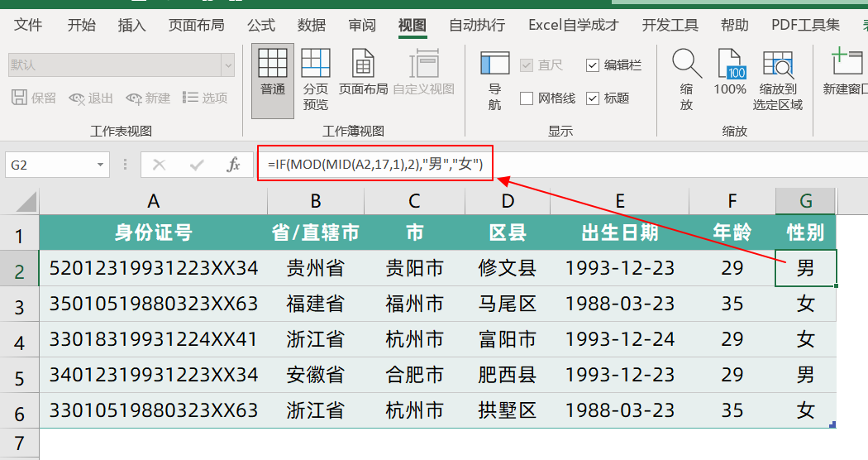Open 选项 sheet view options

[205, 98]
